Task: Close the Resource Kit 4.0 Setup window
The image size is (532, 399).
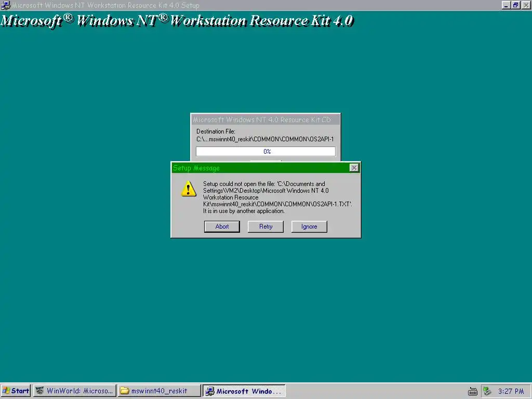Action: [526, 5]
